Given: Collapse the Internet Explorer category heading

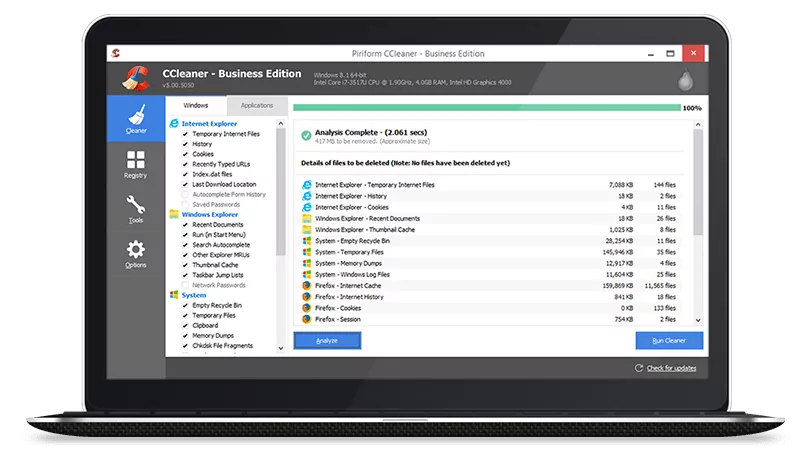Looking at the screenshot, I should (x=209, y=123).
